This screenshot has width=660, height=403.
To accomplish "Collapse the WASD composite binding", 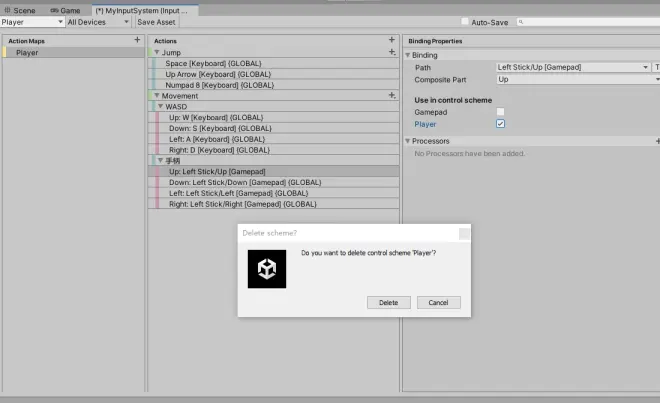I will click(x=159, y=106).
